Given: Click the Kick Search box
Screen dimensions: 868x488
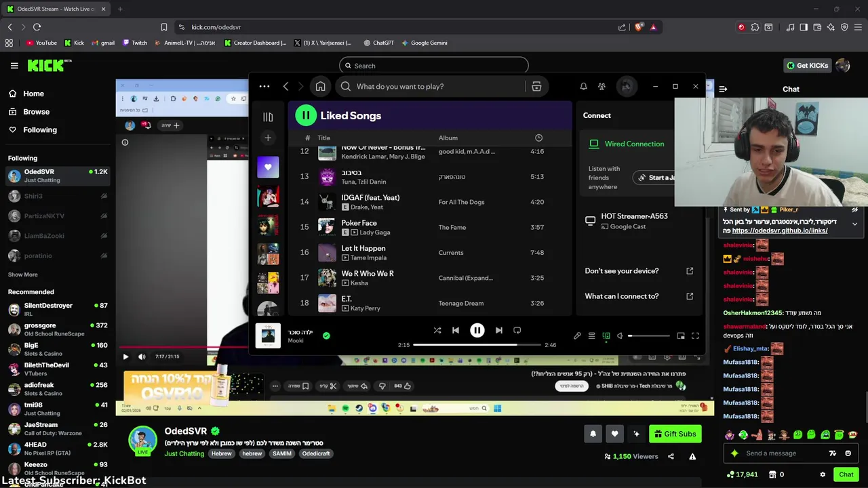Looking at the screenshot, I should point(434,66).
